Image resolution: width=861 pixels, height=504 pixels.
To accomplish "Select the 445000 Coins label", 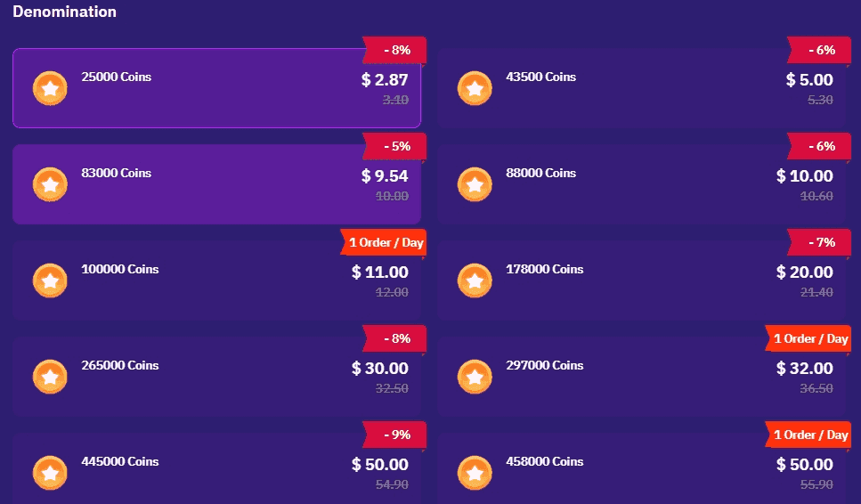I will [x=120, y=462].
